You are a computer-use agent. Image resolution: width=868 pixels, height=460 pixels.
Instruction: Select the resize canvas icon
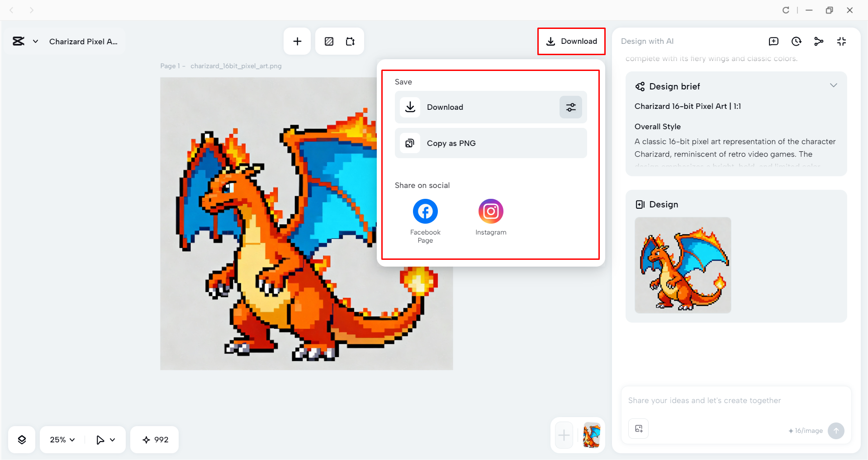point(350,41)
